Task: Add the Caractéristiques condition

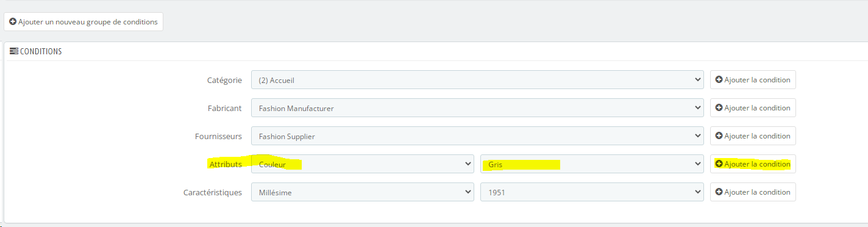Action: [x=753, y=192]
